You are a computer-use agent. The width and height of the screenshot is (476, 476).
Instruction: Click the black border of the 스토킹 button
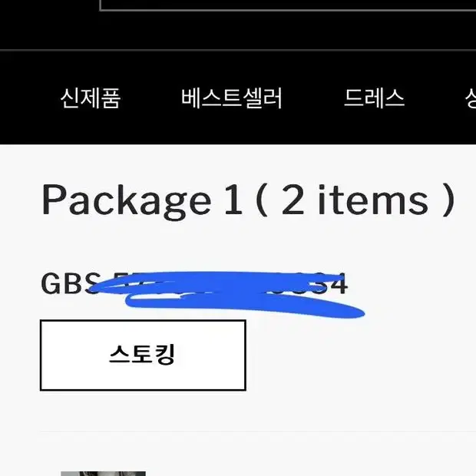click(143, 321)
